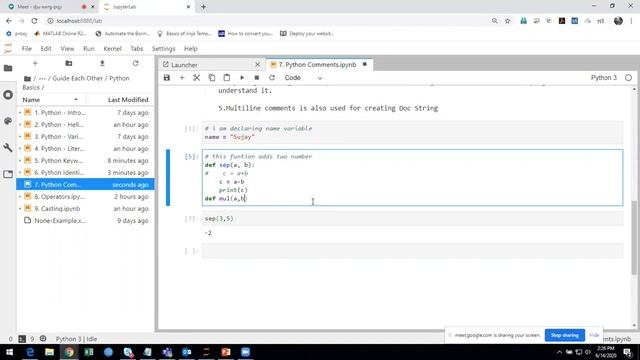The width and height of the screenshot is (640, 360).
Task: Upload files with the upload icon
Action: click(x=102, y=63)
